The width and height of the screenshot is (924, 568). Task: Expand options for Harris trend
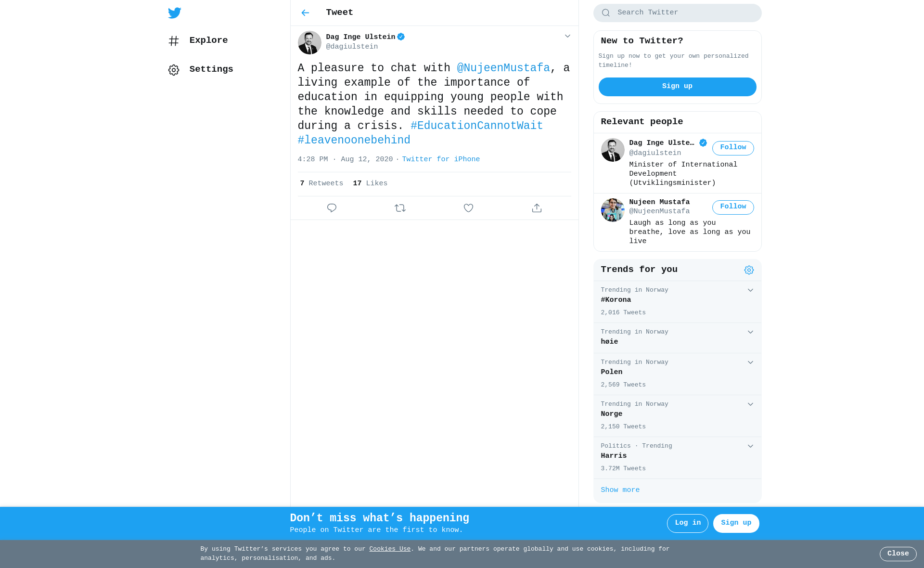point(750,446)
